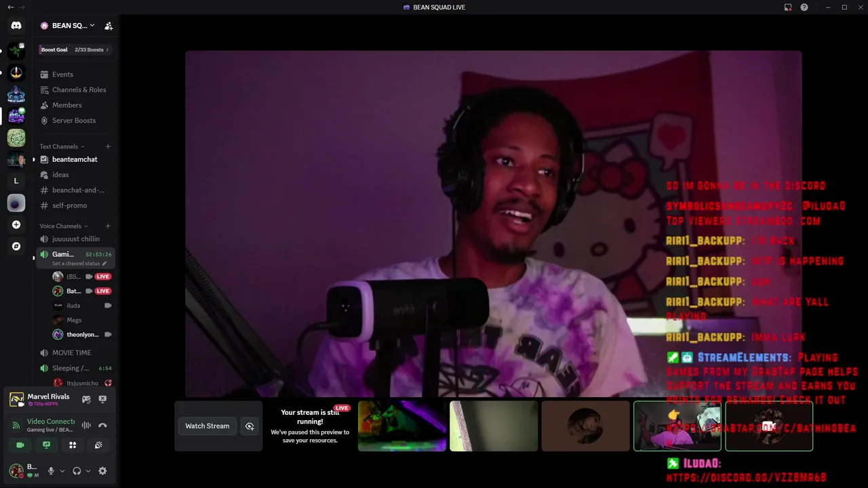Toggle microphone mute
Viewport: 868px width, 488px height.
(51, 471)
